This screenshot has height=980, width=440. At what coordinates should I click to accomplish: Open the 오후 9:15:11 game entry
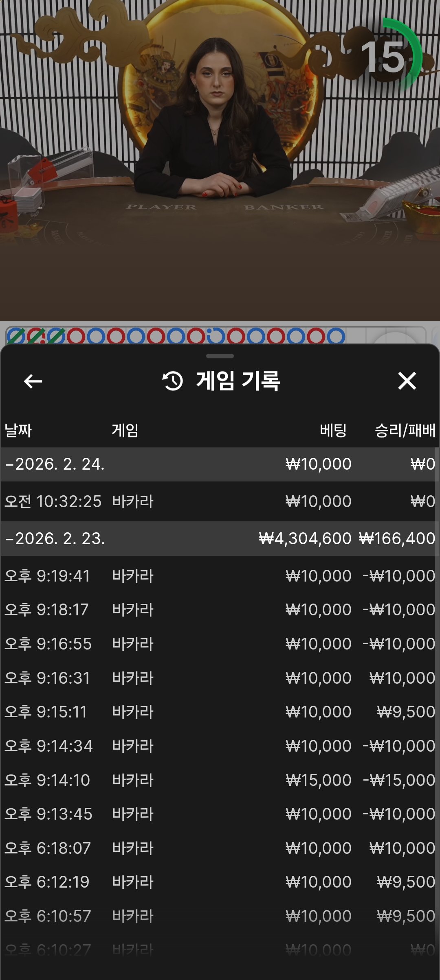click(220, 712)
